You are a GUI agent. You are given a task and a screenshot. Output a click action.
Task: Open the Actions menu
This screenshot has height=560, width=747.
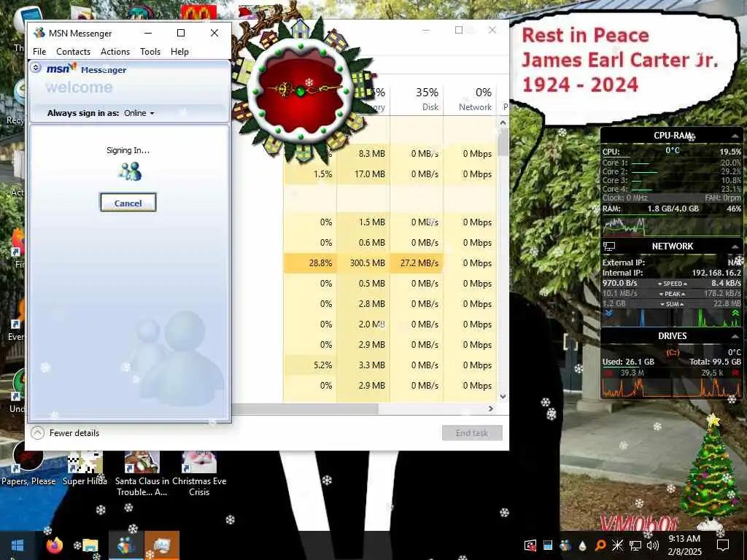pyautogui.click(x=115, y=52)
